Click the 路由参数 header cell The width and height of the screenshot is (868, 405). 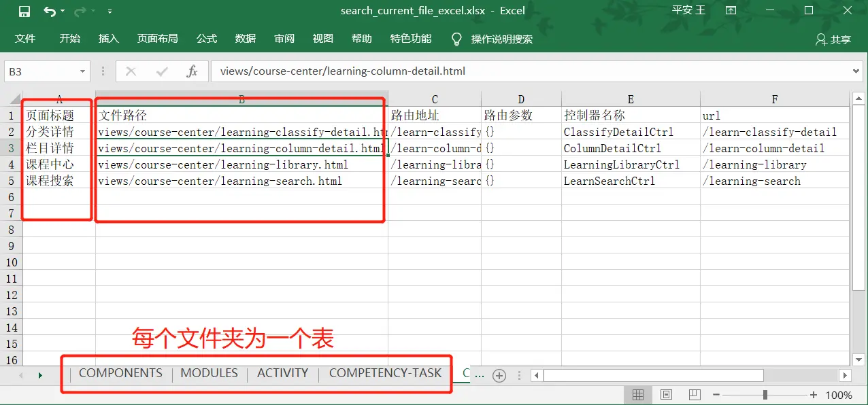521,116
